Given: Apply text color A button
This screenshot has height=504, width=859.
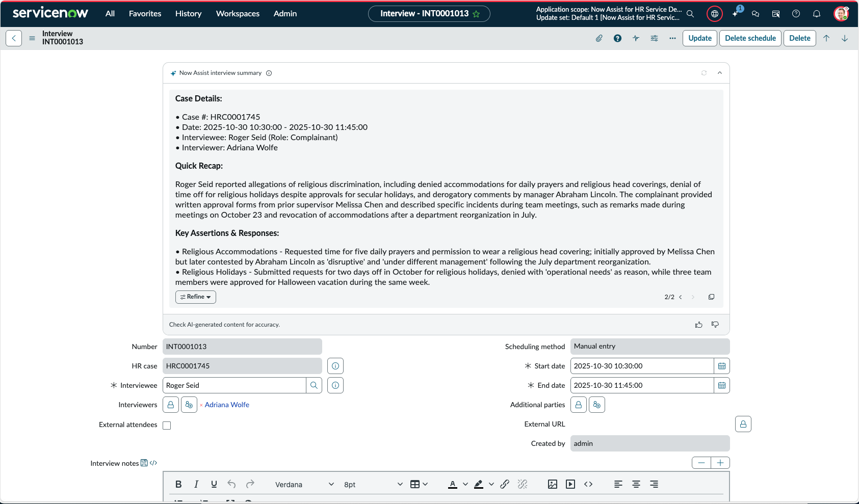Looking at the screenshot, I should tap(453, 484).
